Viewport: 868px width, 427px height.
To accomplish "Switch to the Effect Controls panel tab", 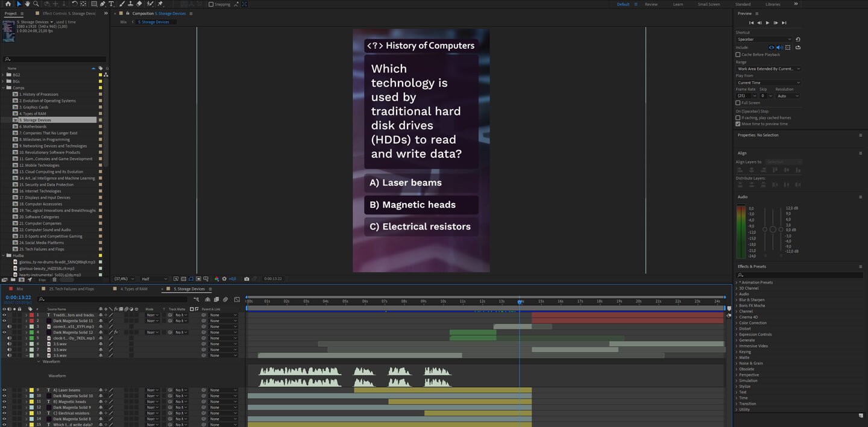I will tap(69, 13).
